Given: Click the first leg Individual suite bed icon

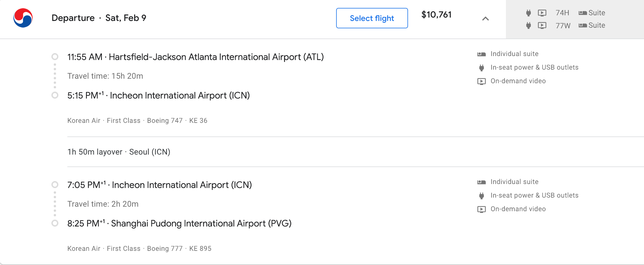Looking at the screenshot, I should [x=481, y=54].
